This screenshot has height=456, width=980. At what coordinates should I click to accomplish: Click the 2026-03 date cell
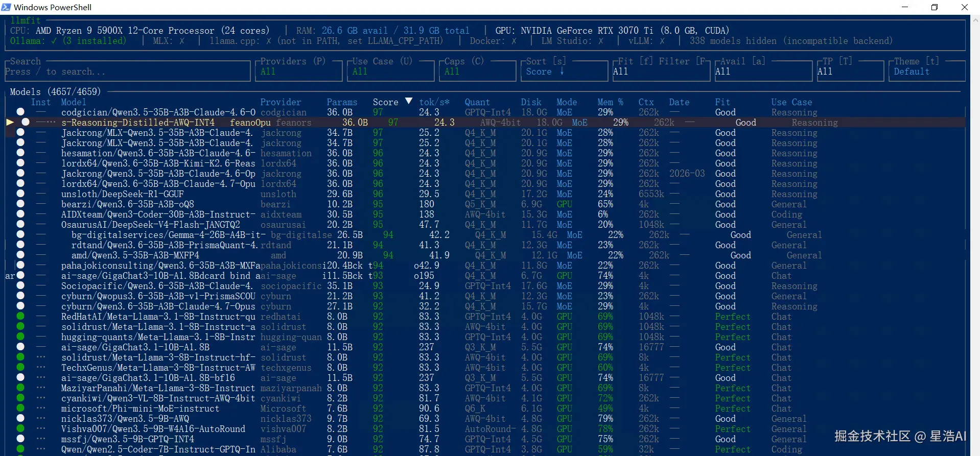click(687, 174)
